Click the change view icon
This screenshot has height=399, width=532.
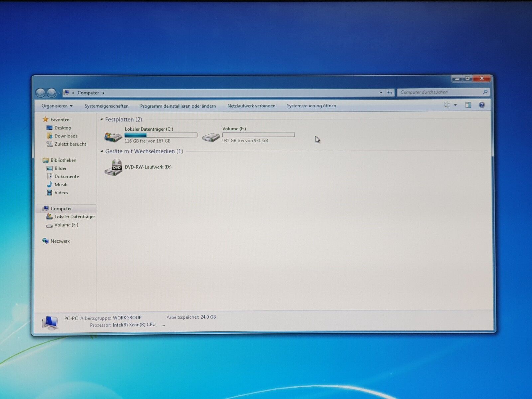[447, 105]
